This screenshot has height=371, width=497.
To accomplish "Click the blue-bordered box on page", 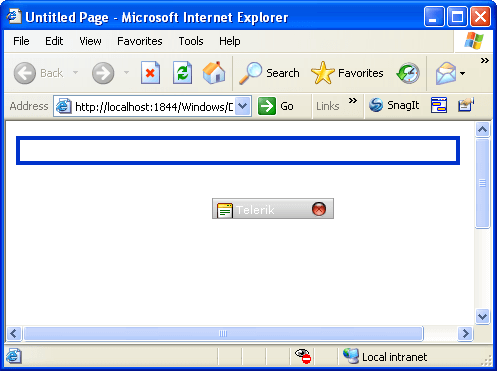I will click(x=238, y=150).
